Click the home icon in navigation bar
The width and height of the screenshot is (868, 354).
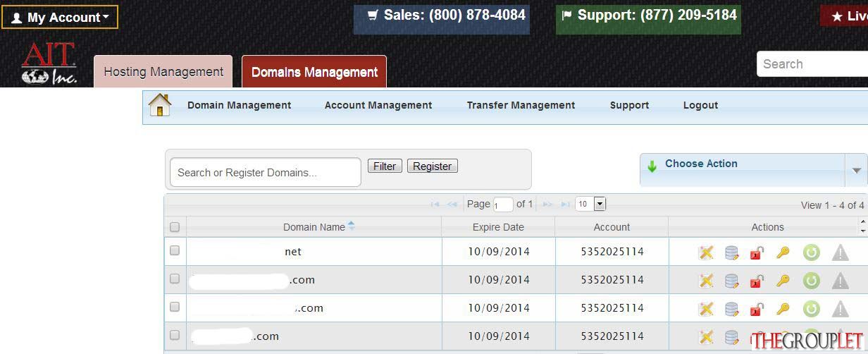click(160, 105)
